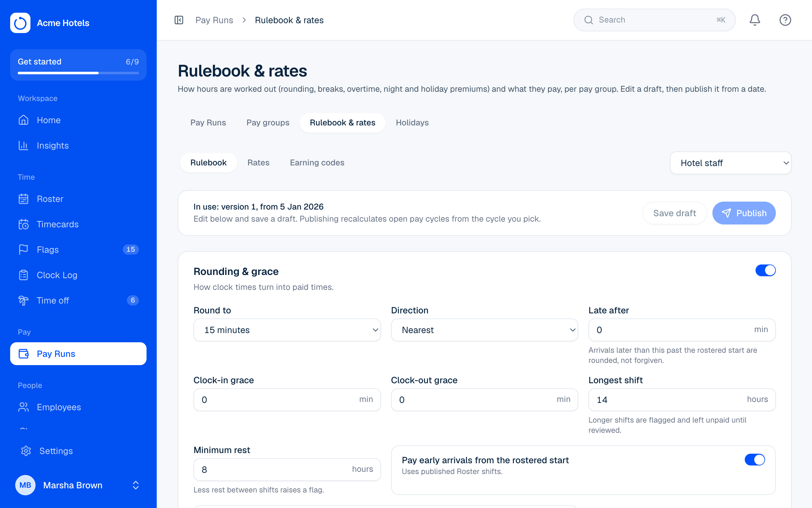Switch to the Holidays tab
This screenshot has height=508, width=812.
(412, 123)
